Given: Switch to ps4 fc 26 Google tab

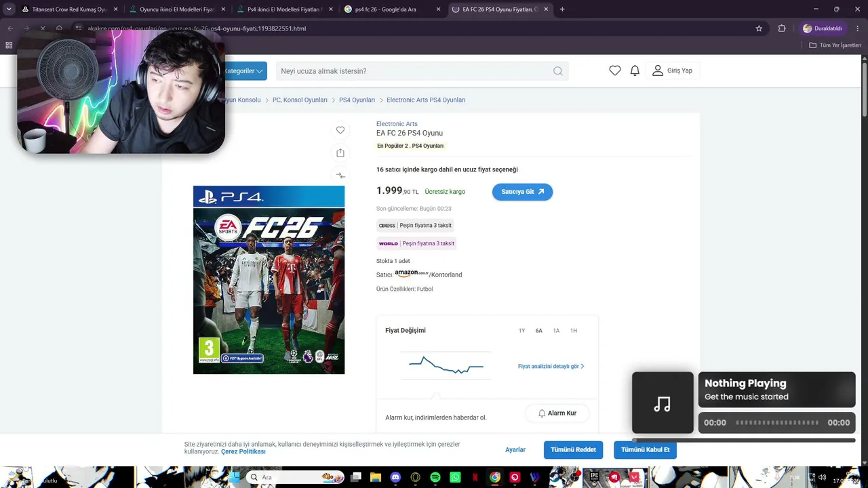Looking at the screenshot, I should pos(389,9).
